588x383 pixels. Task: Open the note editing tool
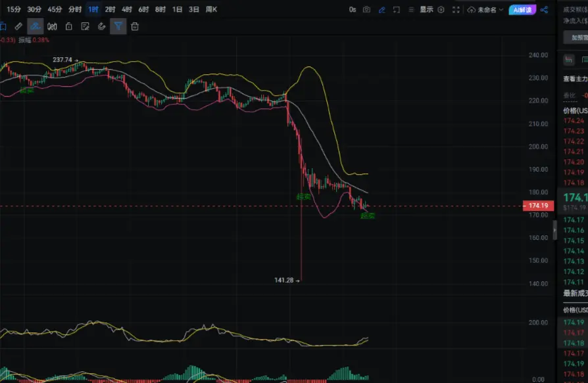click(85, 26)
